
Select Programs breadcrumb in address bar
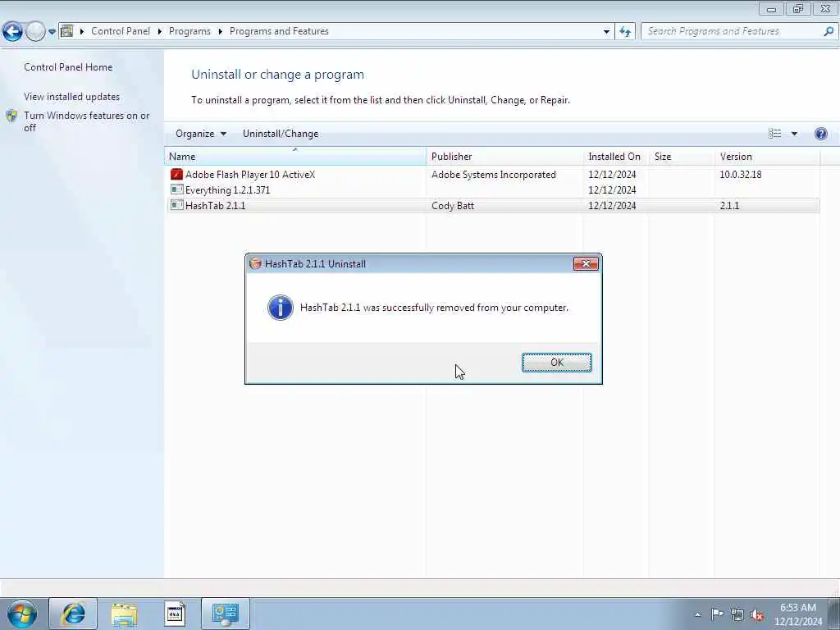(189, 31)
